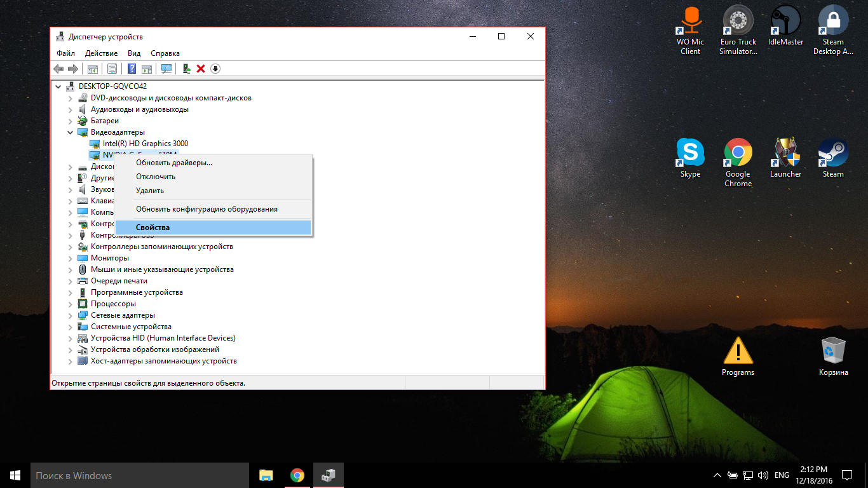Viewport: 868px width, 488px height.
Task: Click the network tray icon
Action: 748,475
